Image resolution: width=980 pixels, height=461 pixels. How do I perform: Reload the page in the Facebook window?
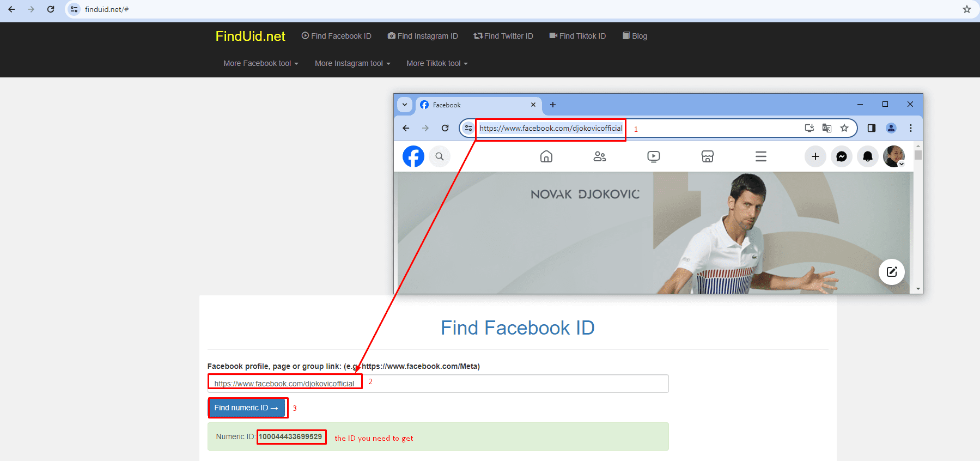[445, 128]
